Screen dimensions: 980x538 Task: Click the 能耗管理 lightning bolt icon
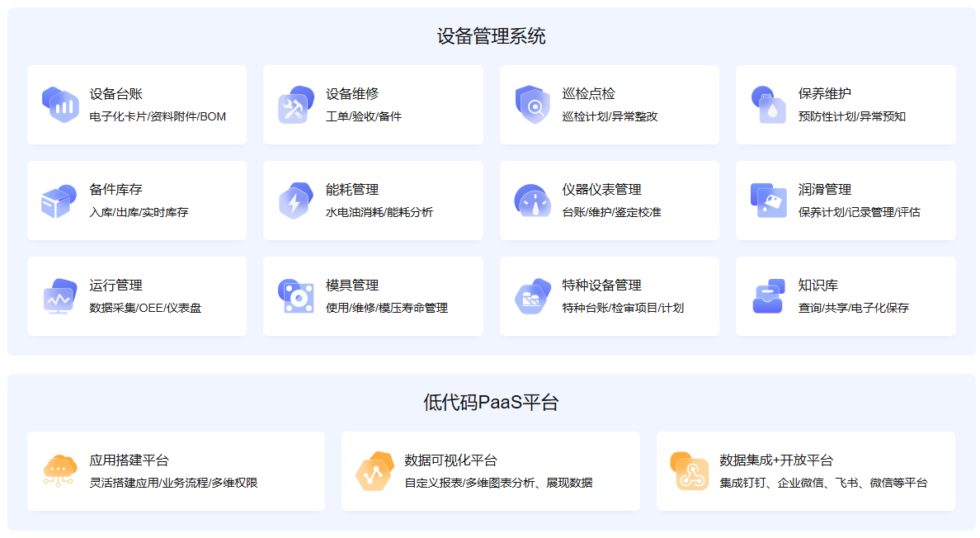tap(296, 201)
